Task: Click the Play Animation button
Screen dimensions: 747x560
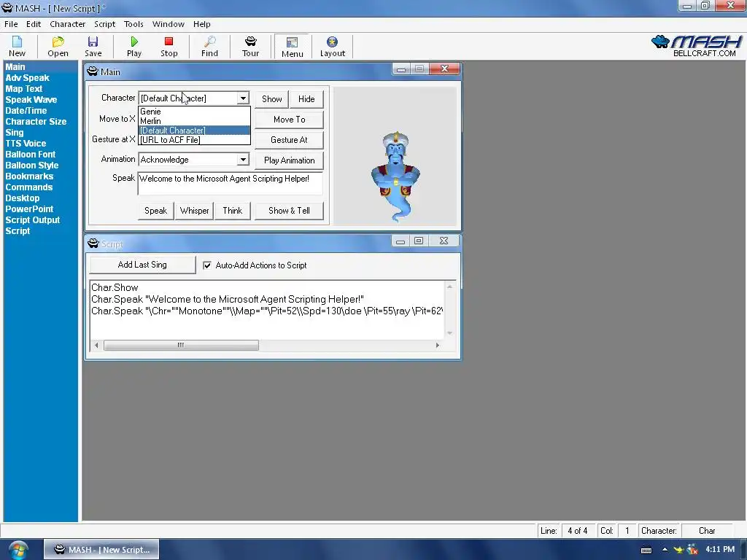Action: point(289,160)
